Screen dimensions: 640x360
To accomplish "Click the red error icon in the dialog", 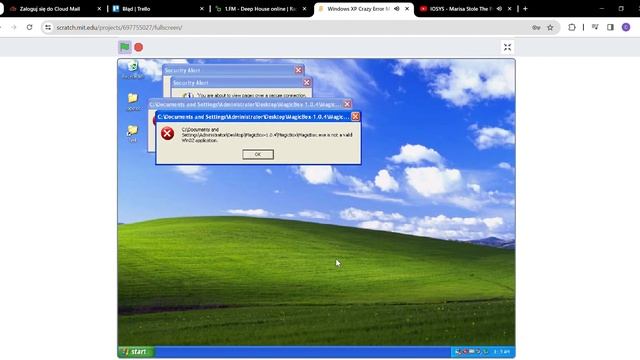I will (x=167, y=133).
